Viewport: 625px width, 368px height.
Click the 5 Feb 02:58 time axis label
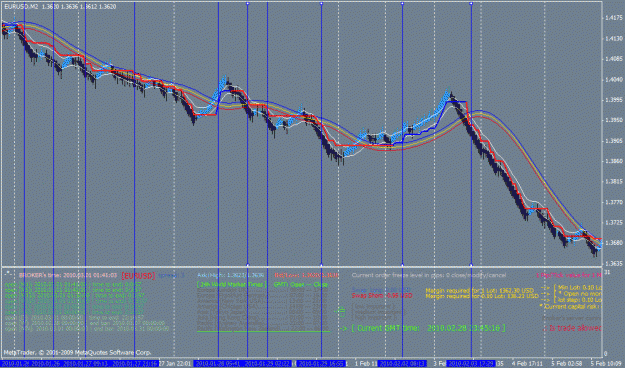566,364
